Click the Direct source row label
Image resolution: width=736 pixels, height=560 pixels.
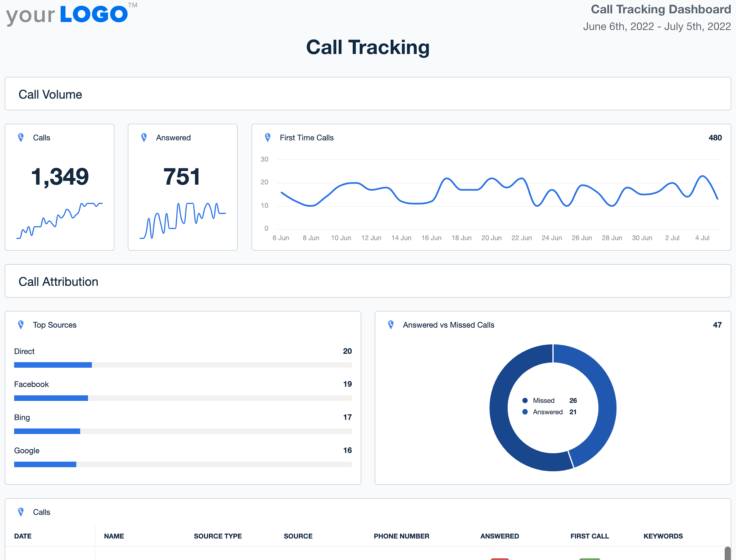(24, 351)
